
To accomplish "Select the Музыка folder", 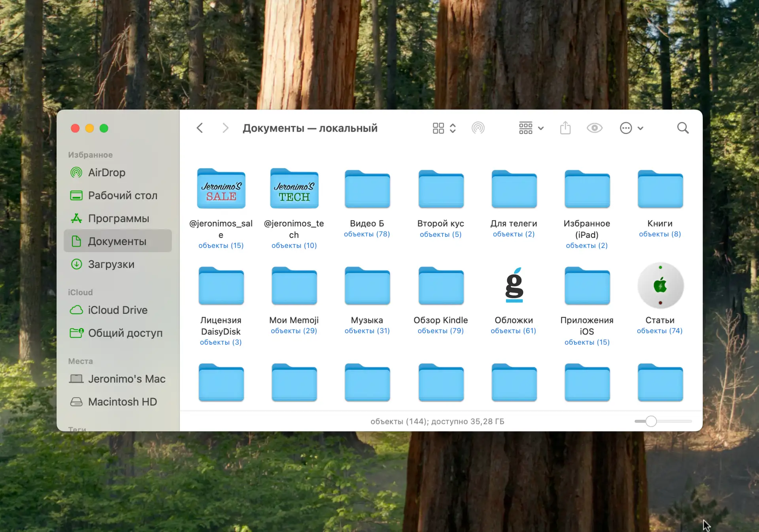I will point(367,285).
